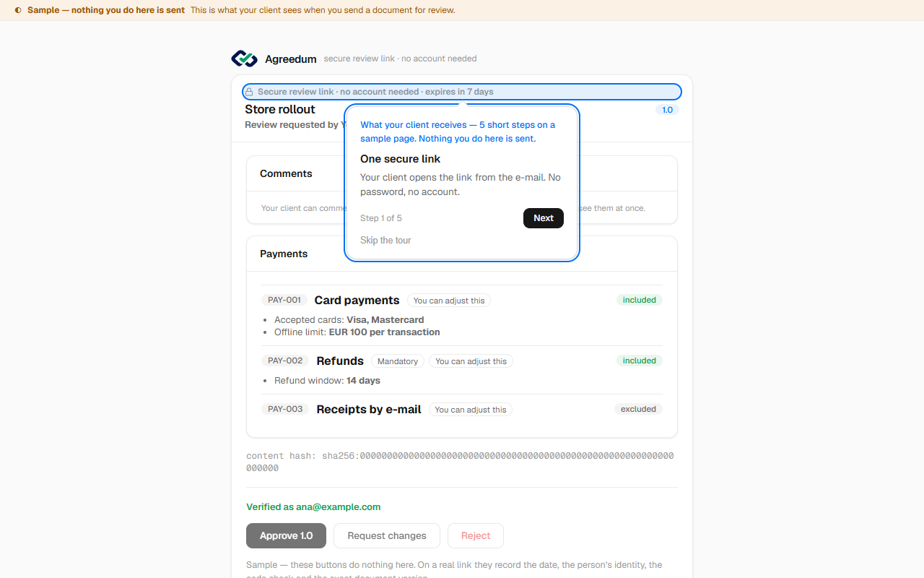Click the Agreedum brand name
This screenshot has width=924, height=578.
click(x=291, y=59)
